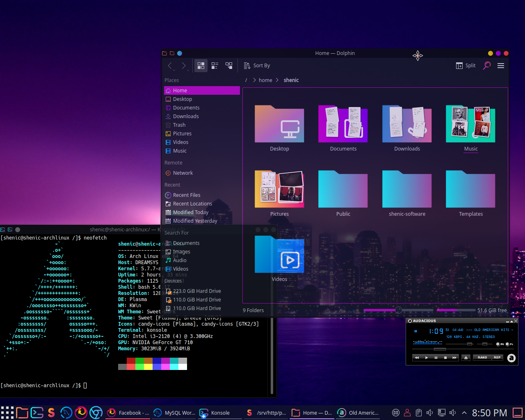
Task: Click the eject button in Audacious
Action: coord(466,358)
